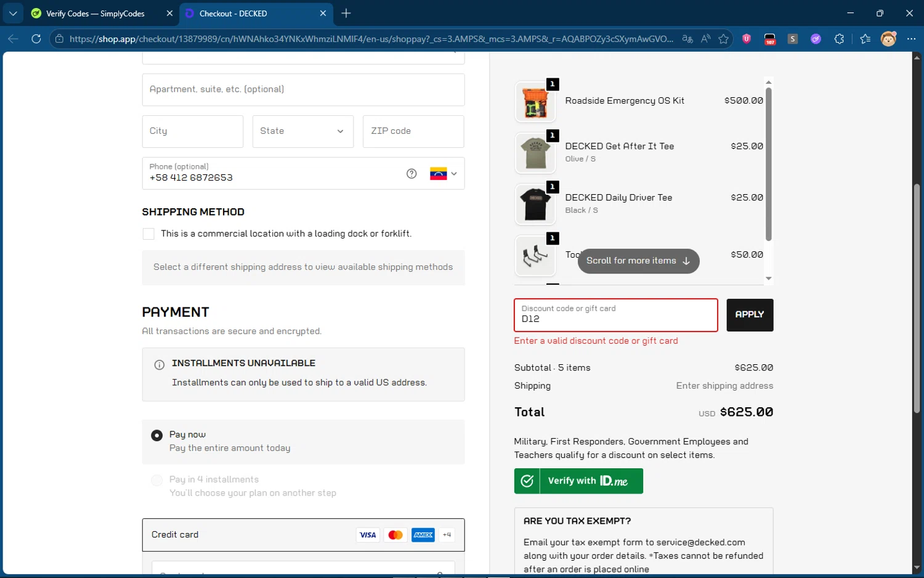The image size is (924, 578).
Task: Open the extension icon with the red 187 badge
Action: pos(770,39)
